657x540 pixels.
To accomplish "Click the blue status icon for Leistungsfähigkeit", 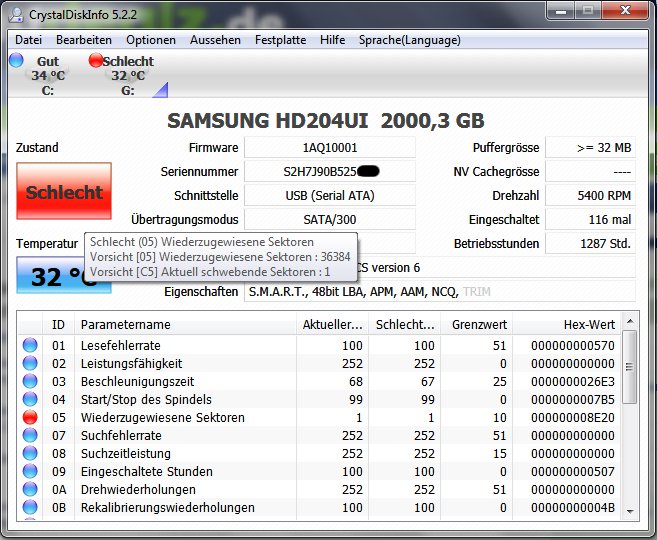I will pyautogui.click(x=30, y=363).
